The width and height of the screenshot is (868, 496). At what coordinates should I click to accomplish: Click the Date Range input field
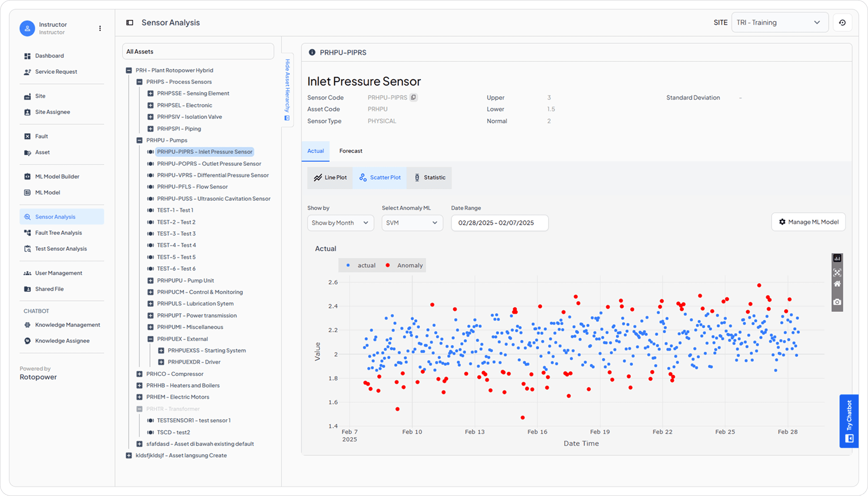(x=499, y=223)
